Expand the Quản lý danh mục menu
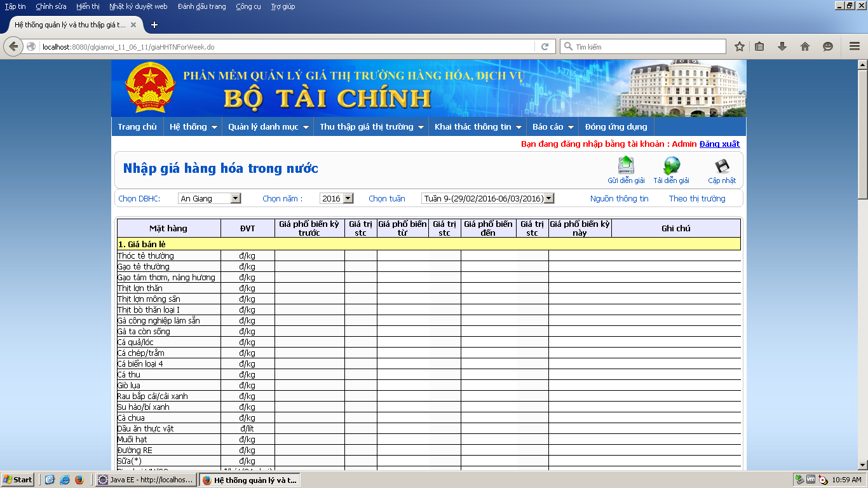Image resolution: width=868 pixels, height=488 pixels. [268, 126]
